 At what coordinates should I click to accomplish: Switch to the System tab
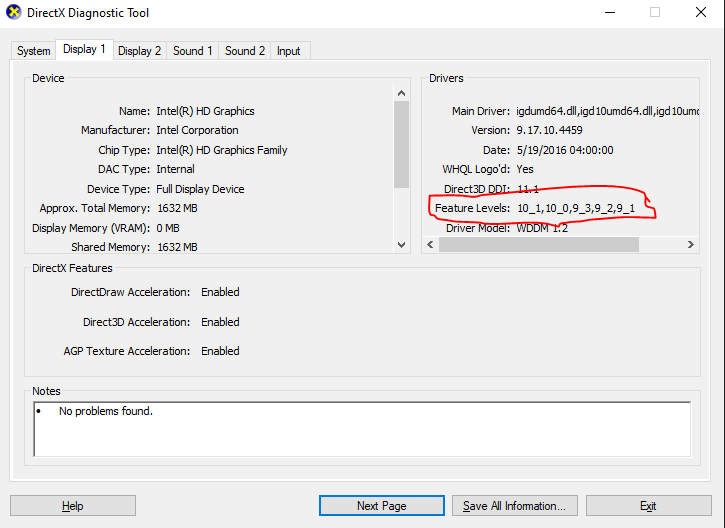click(x=33, y=51)
